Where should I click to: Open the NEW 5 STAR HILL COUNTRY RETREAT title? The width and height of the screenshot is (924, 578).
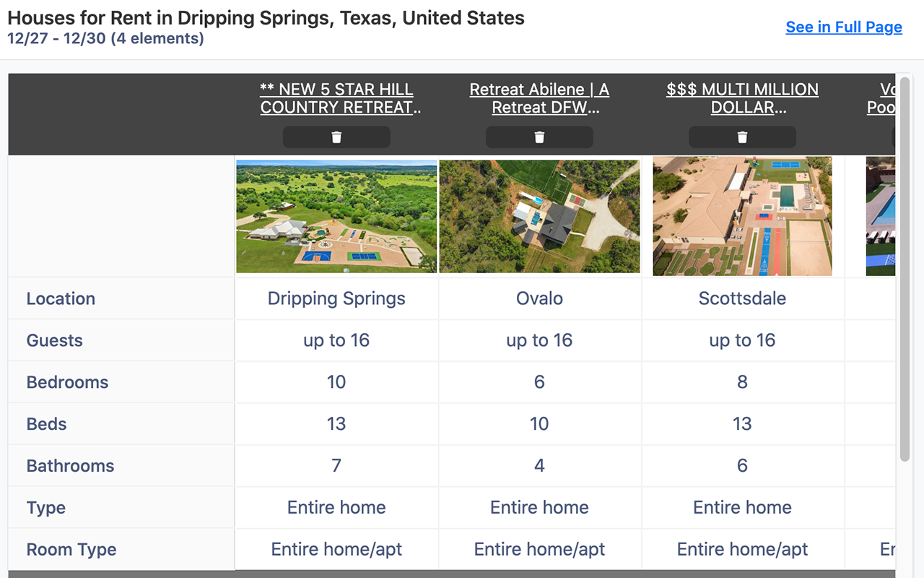point(336,98)
